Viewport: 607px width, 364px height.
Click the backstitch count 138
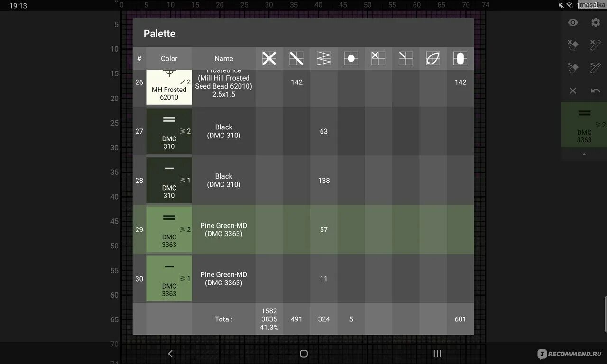(x=324, y=181)
